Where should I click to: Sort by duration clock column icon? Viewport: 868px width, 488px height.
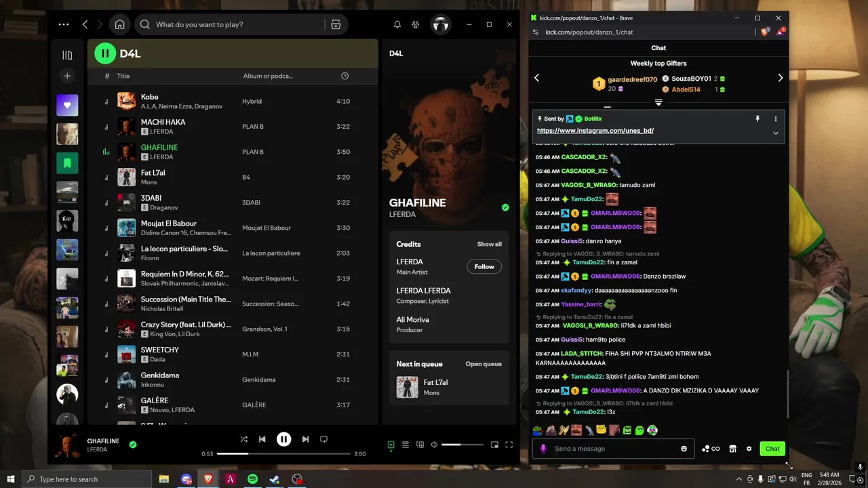345,76
